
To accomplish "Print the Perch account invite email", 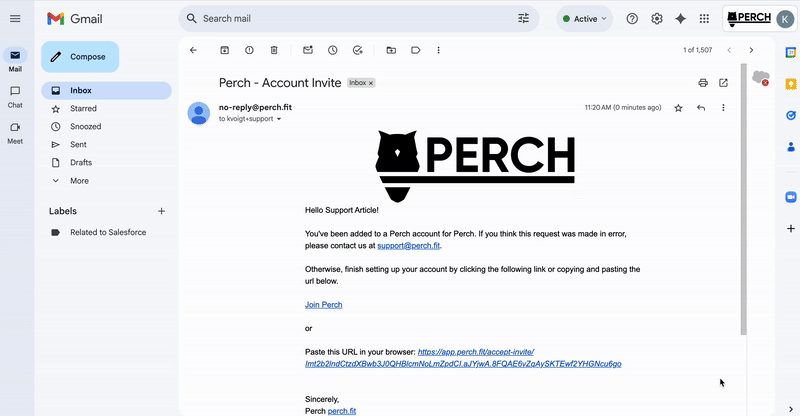I will click(703, 83).
